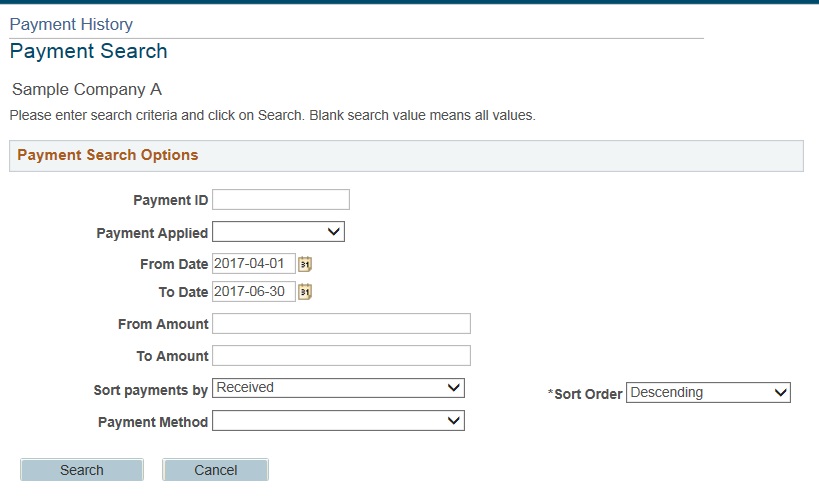This screenshot has height=497, width=819.
Task: Click into the From Date field
Action: [254, 264]
